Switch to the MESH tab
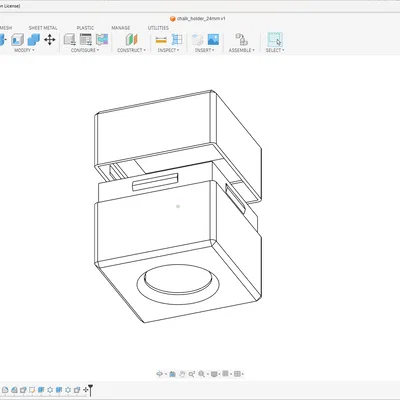This screenshot has width=400, height=400. tap(6, 28)
